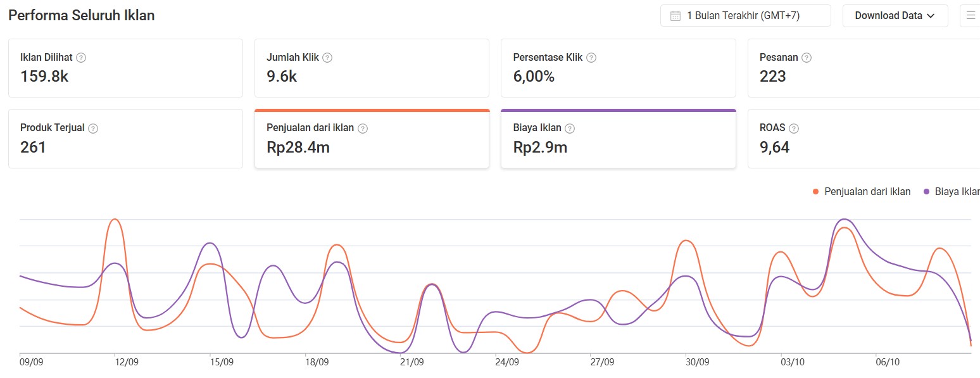The height and width of the screenshot is (378, 980).
Task: Click help icon next to Biaya Iklan
Action: (x=570, y=129)
